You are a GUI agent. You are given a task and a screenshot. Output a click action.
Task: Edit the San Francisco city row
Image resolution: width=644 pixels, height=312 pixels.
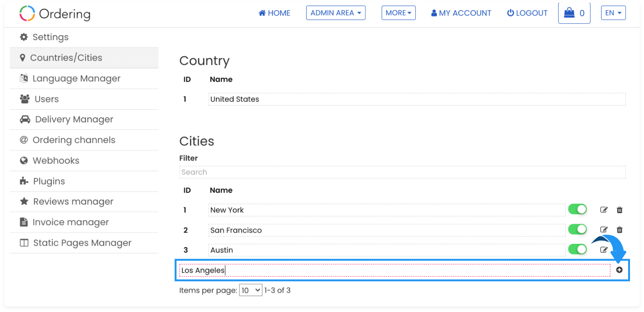(604, 230)
